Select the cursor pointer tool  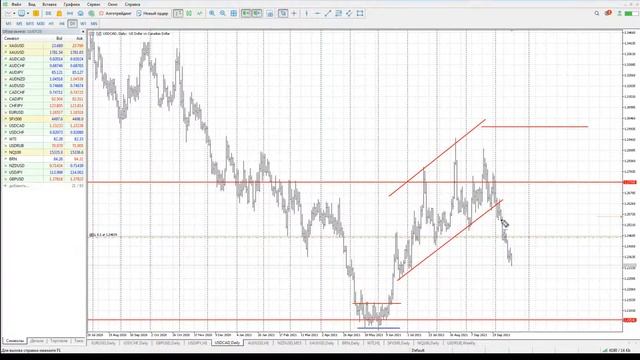[x=283, y=13]
